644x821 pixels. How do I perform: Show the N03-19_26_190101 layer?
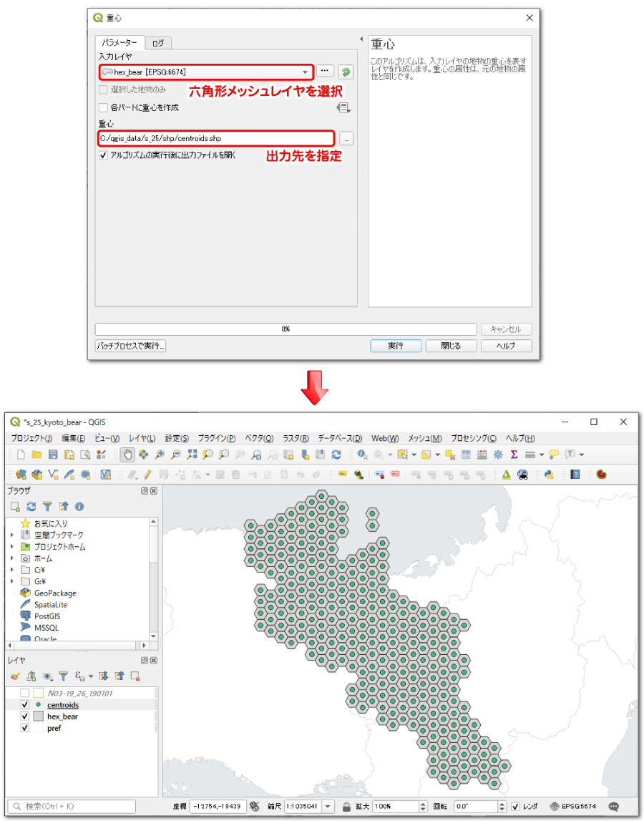(x=24, y=694)
